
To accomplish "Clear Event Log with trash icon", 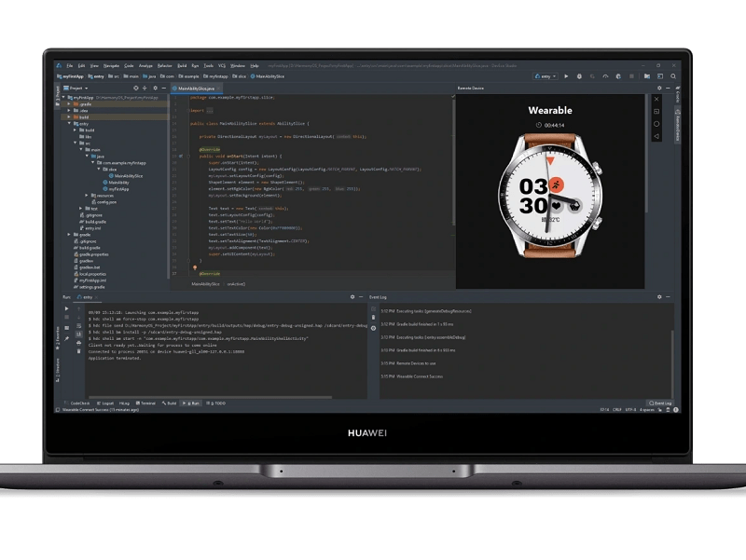I will [374, 317].
